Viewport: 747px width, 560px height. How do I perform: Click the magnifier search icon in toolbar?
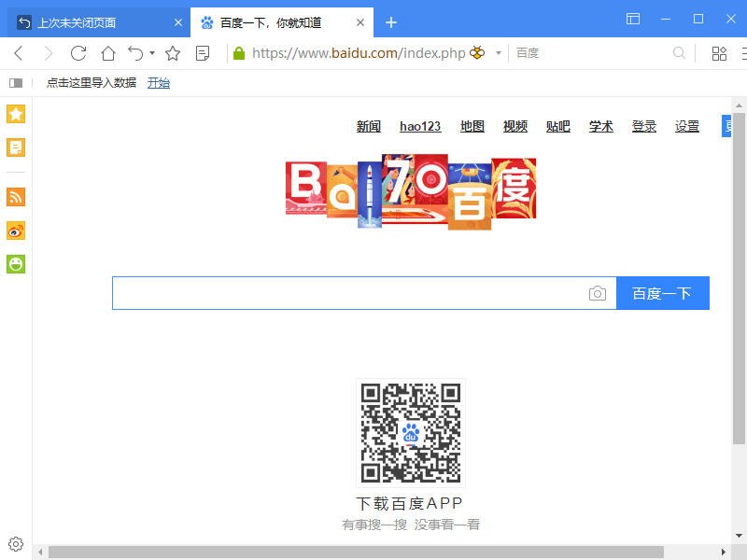(x=680, y=53)
